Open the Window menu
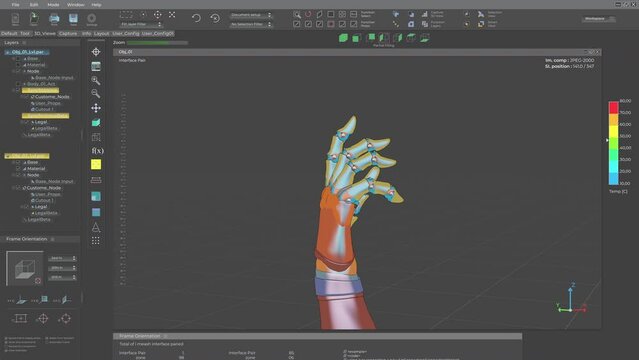The width and height of the screenshot is (639, 360). click(75, 4)
